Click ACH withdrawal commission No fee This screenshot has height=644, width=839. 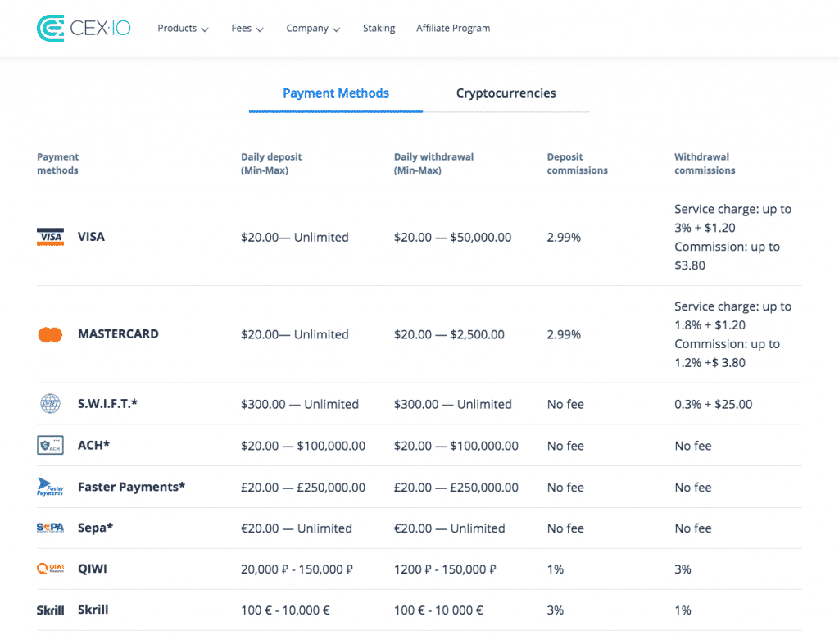click(693, 446)
